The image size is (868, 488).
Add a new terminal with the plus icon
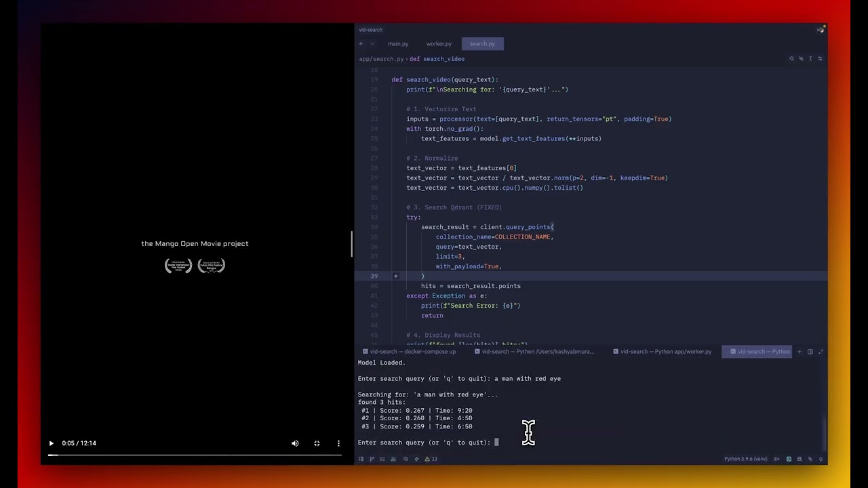pos(800,352)
